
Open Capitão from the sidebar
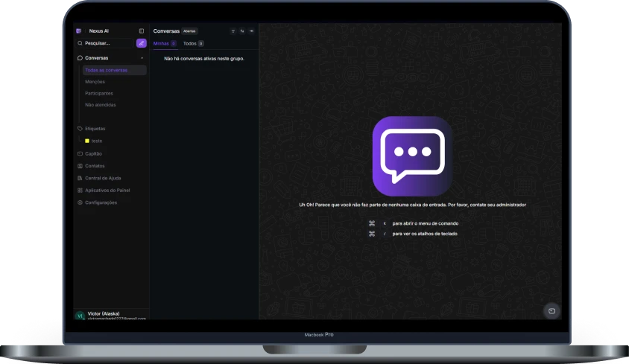(x=93, y=153)
